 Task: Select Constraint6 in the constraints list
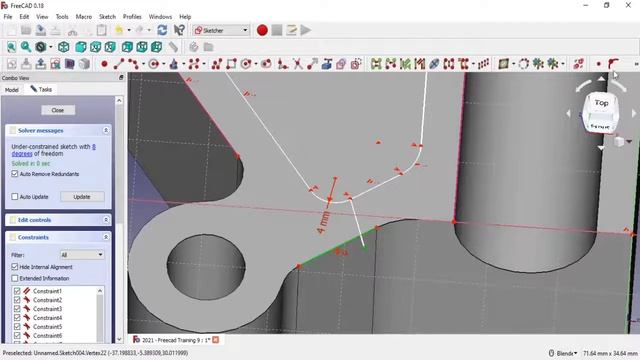pyautogui.click(x=47, y=336)
